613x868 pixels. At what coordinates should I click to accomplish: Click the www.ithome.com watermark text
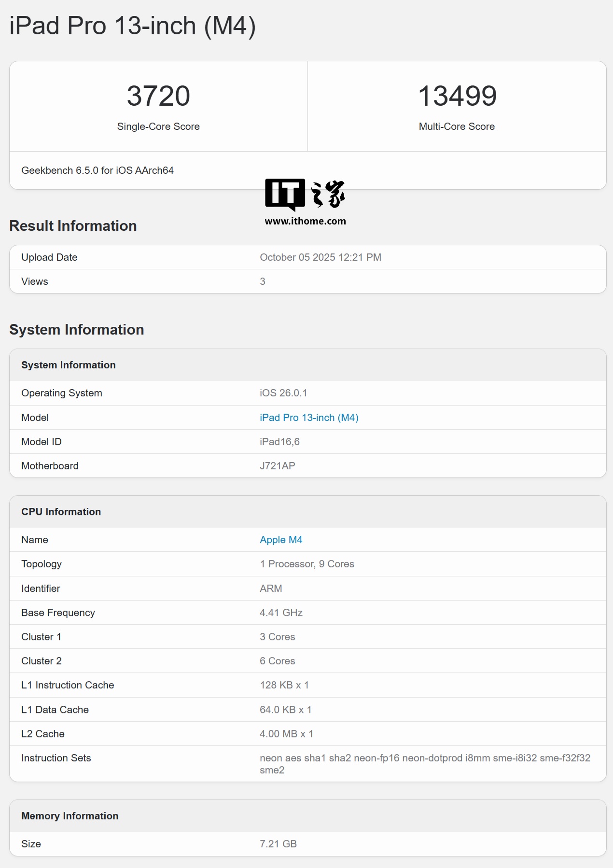[305, 221]
